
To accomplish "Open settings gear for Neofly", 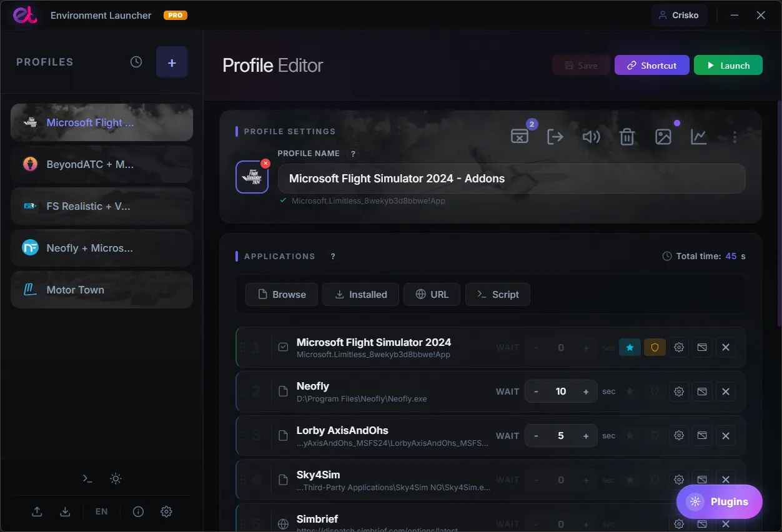I will [679, 392].
